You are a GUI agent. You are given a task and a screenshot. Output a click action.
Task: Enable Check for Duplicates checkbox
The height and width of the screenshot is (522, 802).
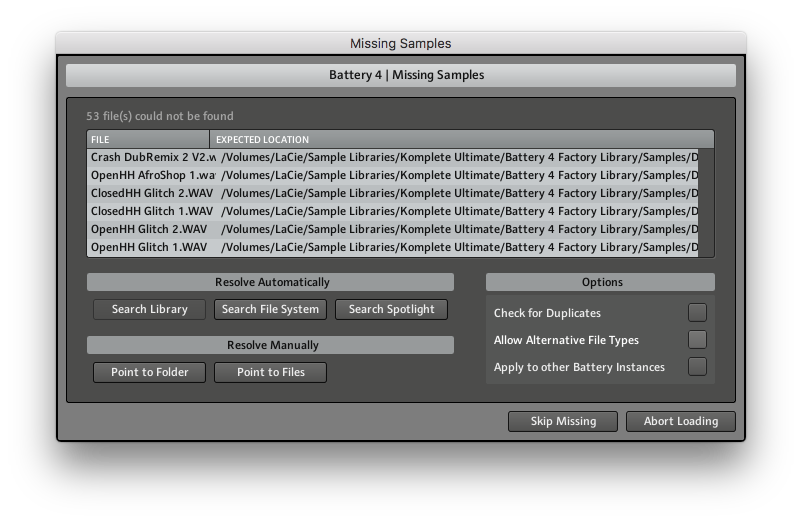(697, 312)
